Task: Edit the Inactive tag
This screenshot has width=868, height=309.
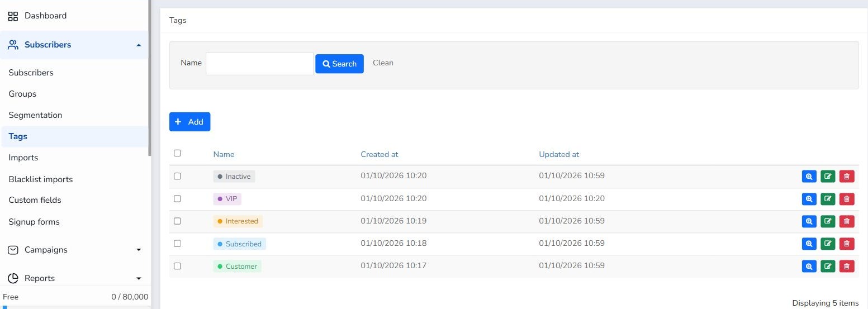Action: tap(828, 177)
